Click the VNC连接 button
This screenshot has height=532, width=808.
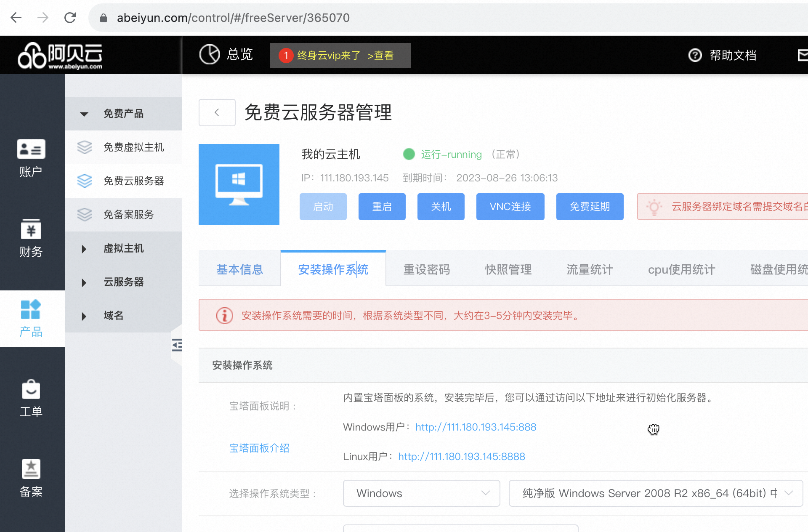click(x=510, y=207)
